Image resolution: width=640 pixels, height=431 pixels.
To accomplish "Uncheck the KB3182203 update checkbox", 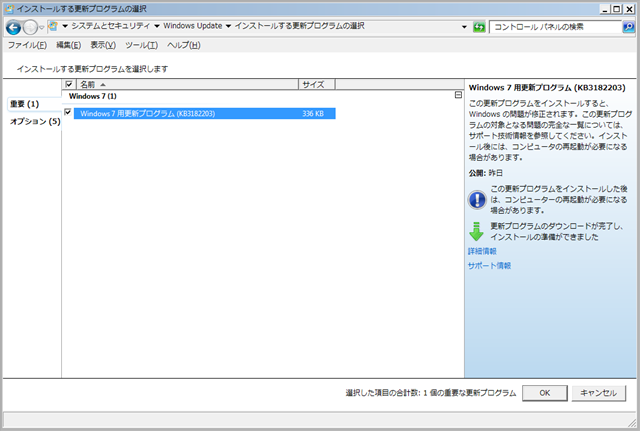I will [68, 112].
